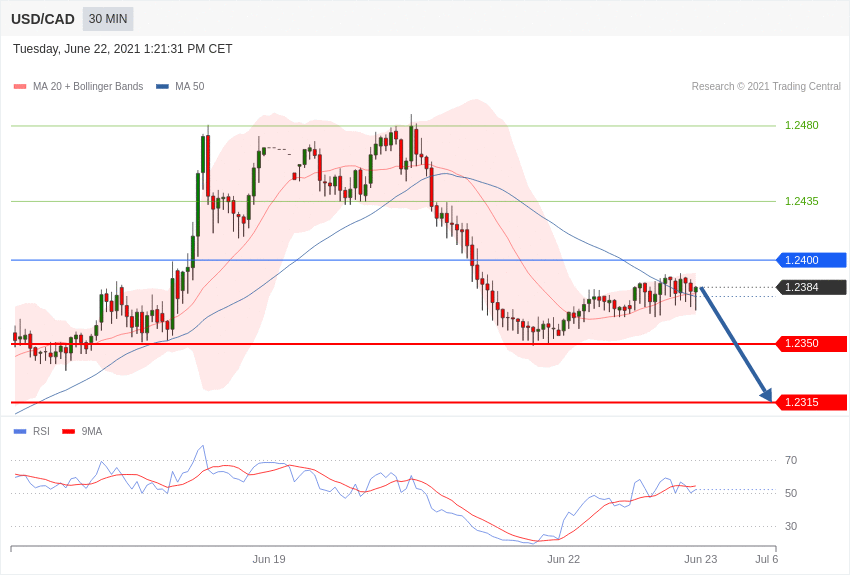
Task: Click the 9MA legend red swatch
Action: [x=68, y=432]
